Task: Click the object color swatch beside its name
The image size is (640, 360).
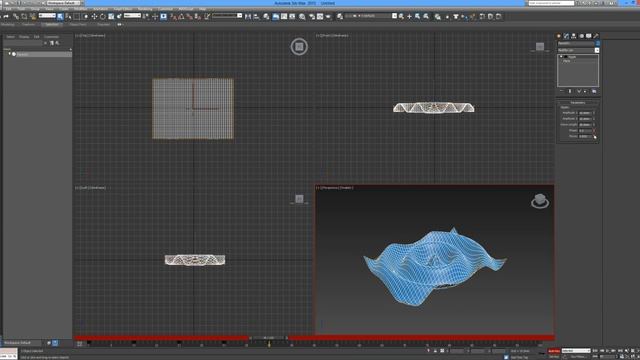Action: 598,43
